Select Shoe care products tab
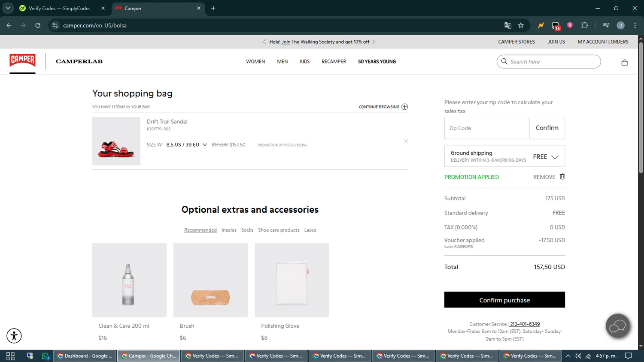Viewport: 644px width, 362px height. pyautogui.click(x=279, y=230)
